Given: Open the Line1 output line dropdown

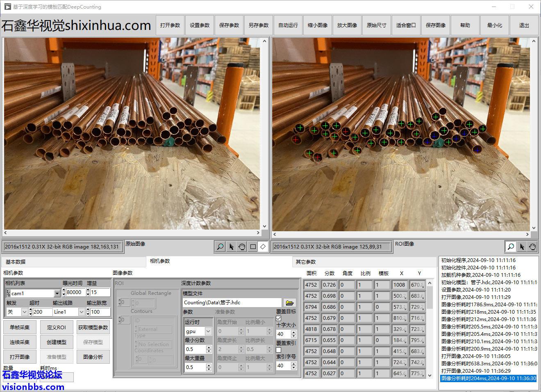Looking at the screenshot, I should 81,312.
